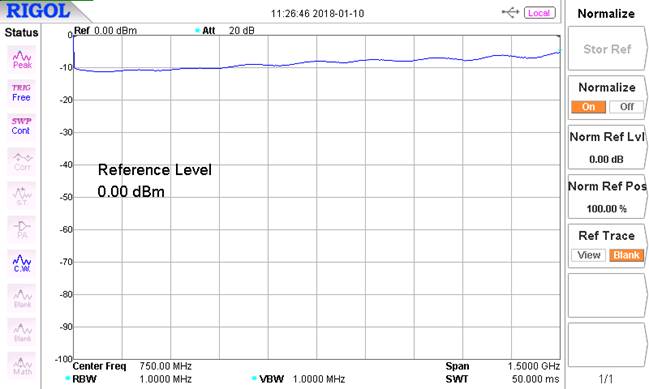
Task: Click the C.W. trace status icon
Action: [x=22, y=263]
